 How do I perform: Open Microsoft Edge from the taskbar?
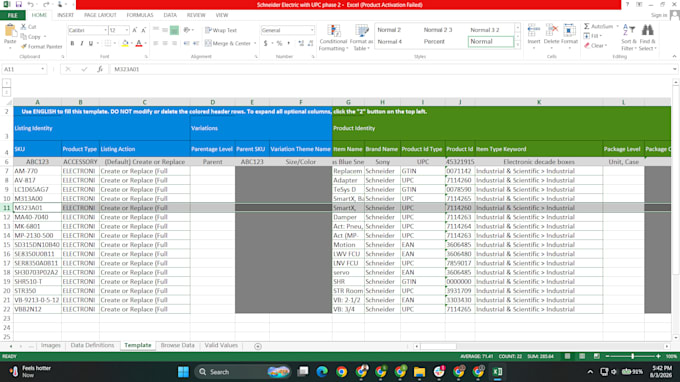point(322,372)
